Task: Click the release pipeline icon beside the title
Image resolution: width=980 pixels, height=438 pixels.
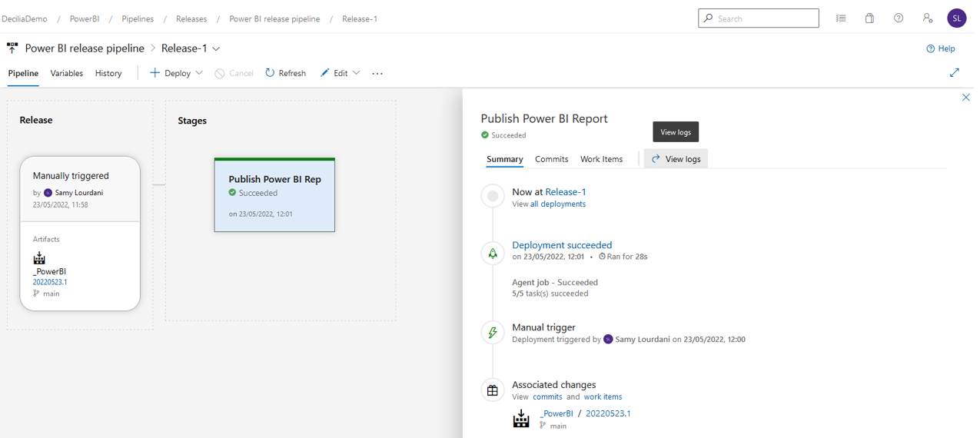Action: click(x=12, y=48)
